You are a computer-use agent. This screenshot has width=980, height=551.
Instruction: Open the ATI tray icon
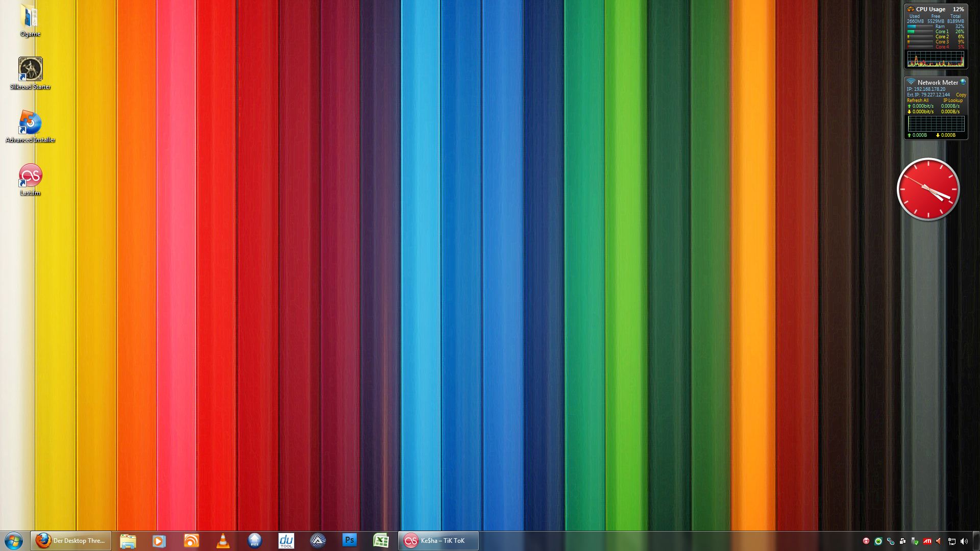click(927, 541)
